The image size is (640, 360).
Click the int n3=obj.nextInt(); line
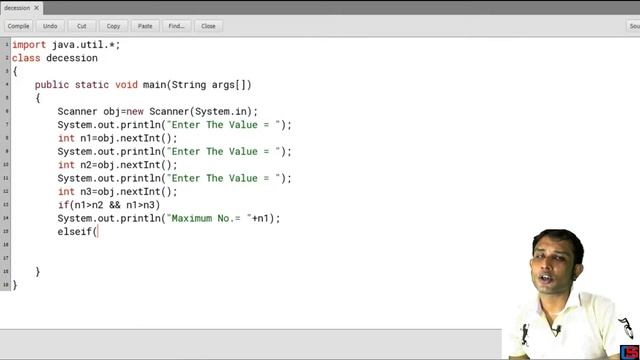118,191
